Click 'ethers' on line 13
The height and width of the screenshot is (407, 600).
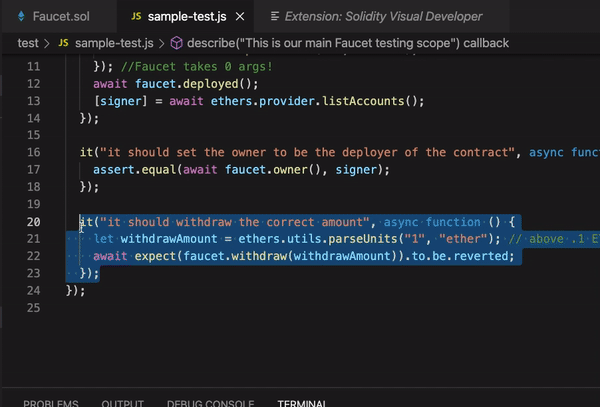point(232,101)
